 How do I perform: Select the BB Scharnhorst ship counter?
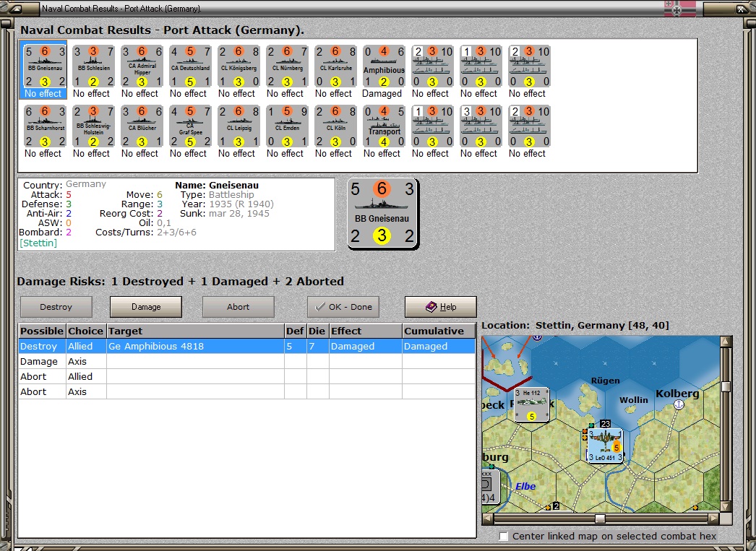pyautogui.click(x=46, y=126)
